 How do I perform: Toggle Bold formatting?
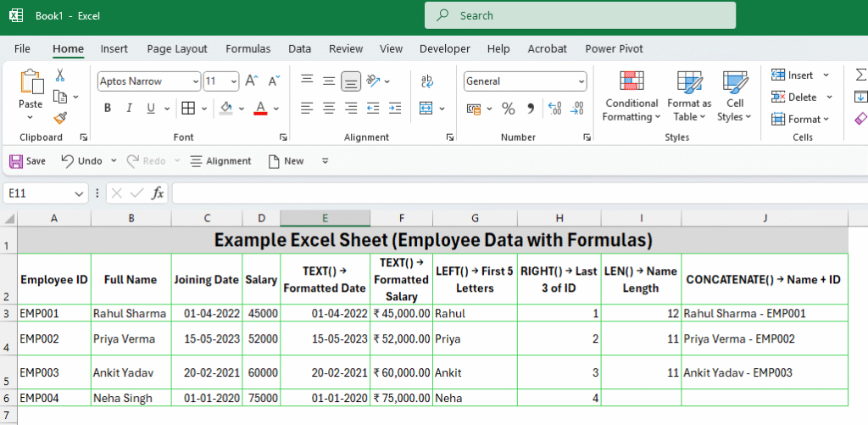point(108,109)
